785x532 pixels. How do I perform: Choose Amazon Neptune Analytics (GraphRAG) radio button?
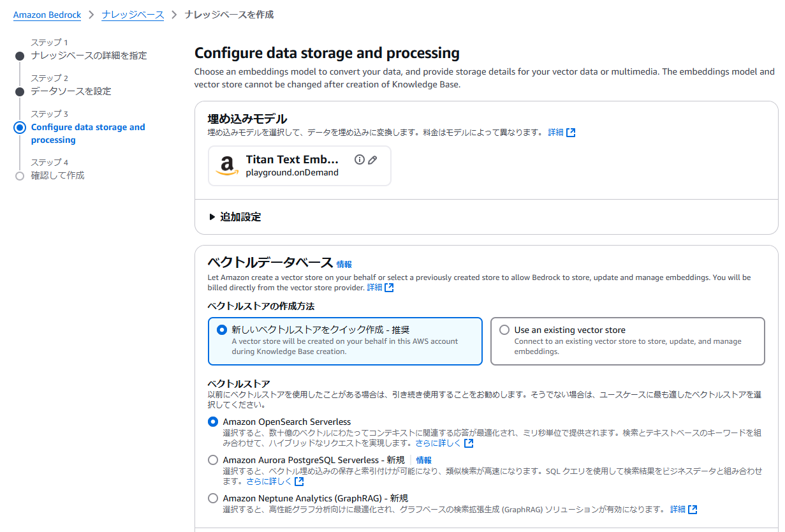pos(213,498)
